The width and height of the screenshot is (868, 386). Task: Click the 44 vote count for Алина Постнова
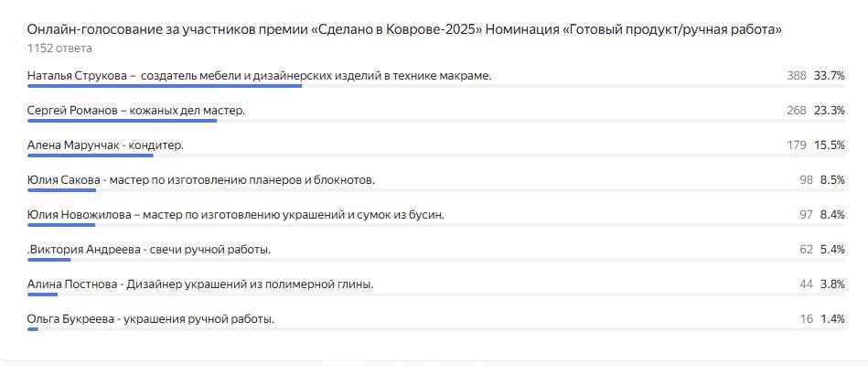coord(806,284)
